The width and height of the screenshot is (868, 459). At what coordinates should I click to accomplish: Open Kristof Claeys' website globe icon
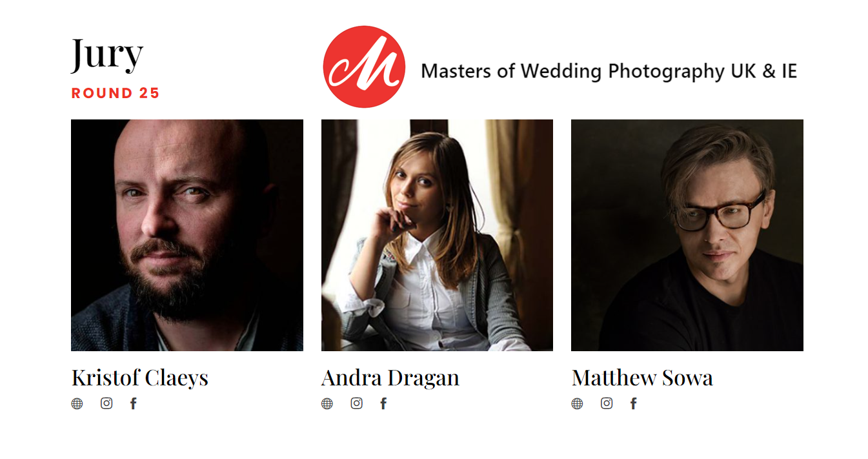77,403
